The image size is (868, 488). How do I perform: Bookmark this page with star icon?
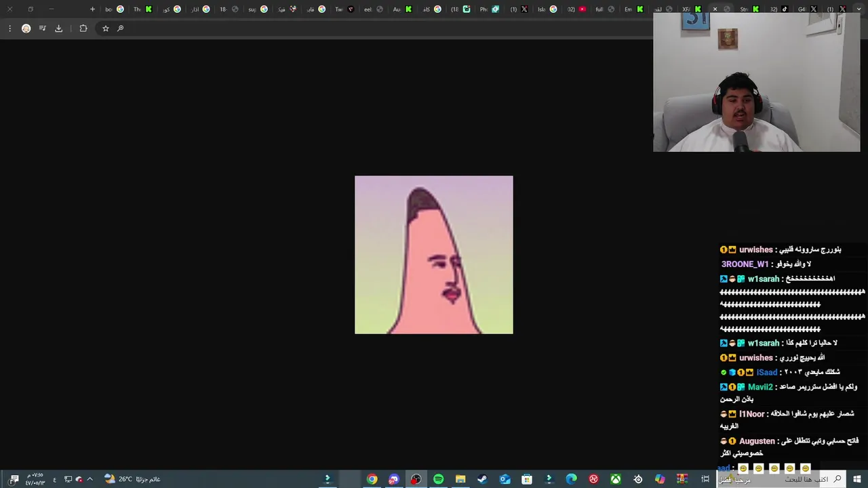[x=106, y=28]
